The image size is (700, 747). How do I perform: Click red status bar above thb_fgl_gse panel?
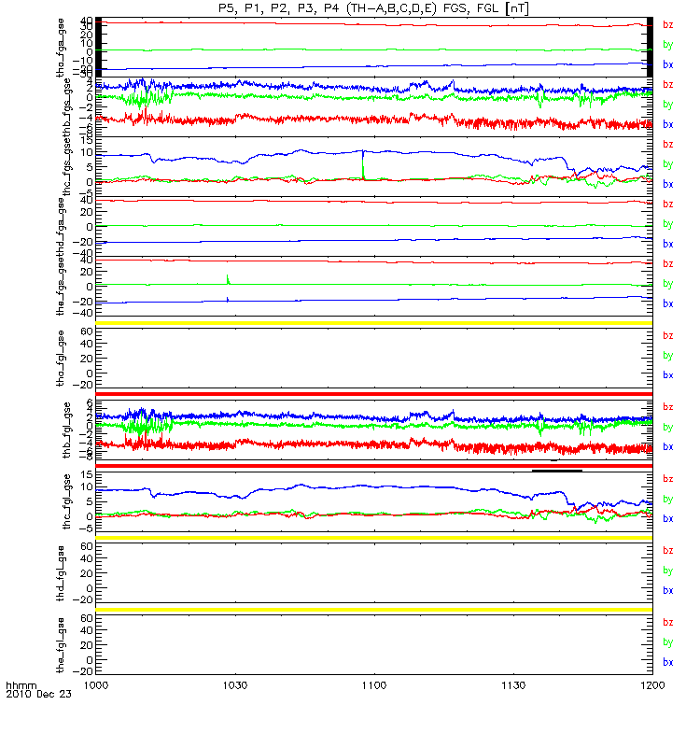tap(374, 394)
